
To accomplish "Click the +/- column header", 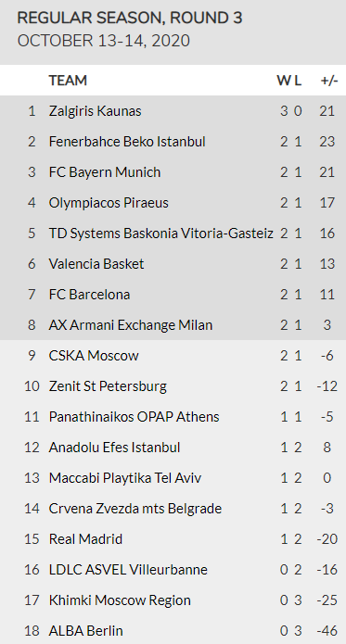I will click(328, 81).
